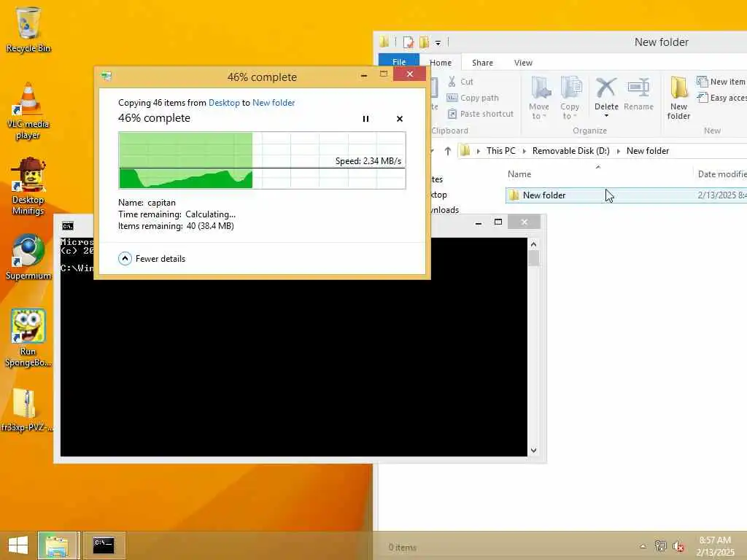Click This PC in the address bar
The width and height of the screenshot is (747, 560).
(500, 151)
